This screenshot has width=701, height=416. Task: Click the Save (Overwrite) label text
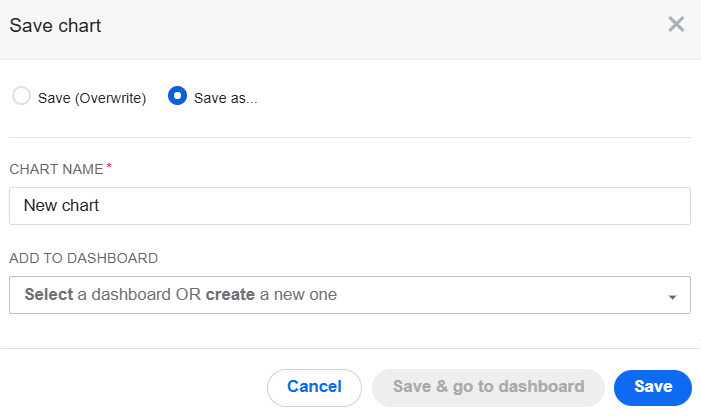pyautogui.click(x=92, y=98)
